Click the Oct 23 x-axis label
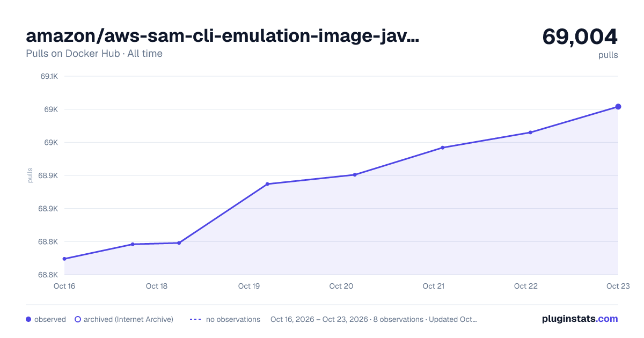The width and height of the screenshot is (644, 338). (x=617, y=286)
